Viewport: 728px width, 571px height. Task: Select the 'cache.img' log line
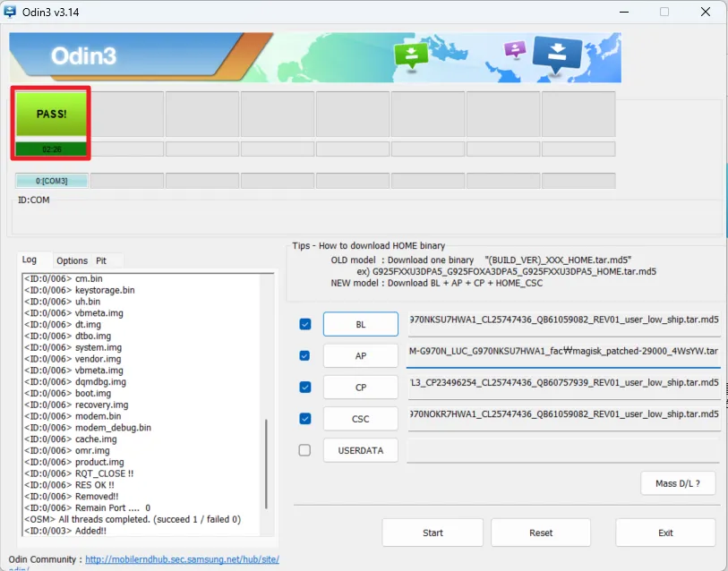71,439
